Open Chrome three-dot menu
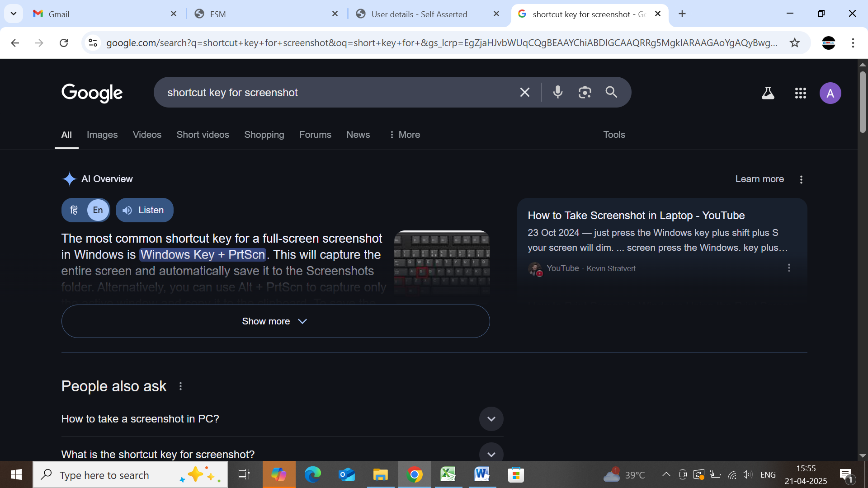The height and width of the screenshot is (488, 868). point(853,43)
